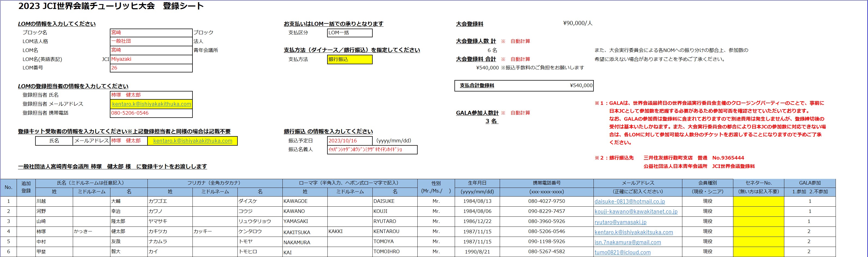This screenshot has height=257, width=868.
Task: Click the 振込予定日 date field 2023/10/16
Action: (349, 140)
